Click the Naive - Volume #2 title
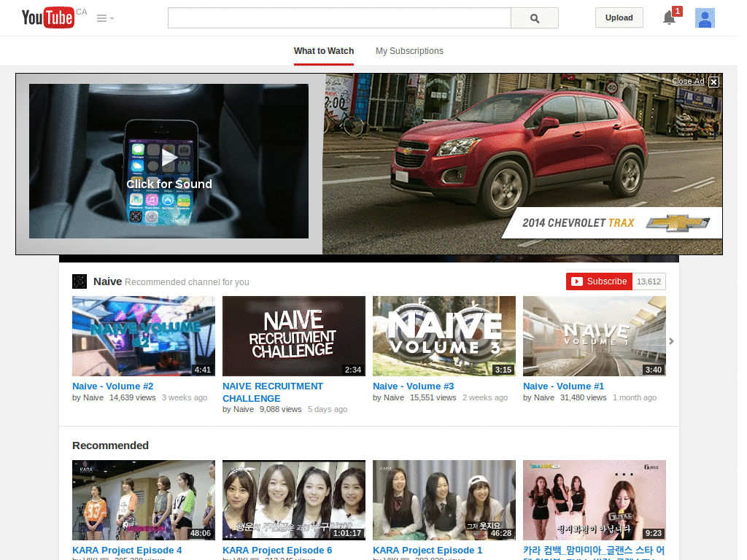The width and height of the screenshot is (747, 560). click(x=113, y=386)
